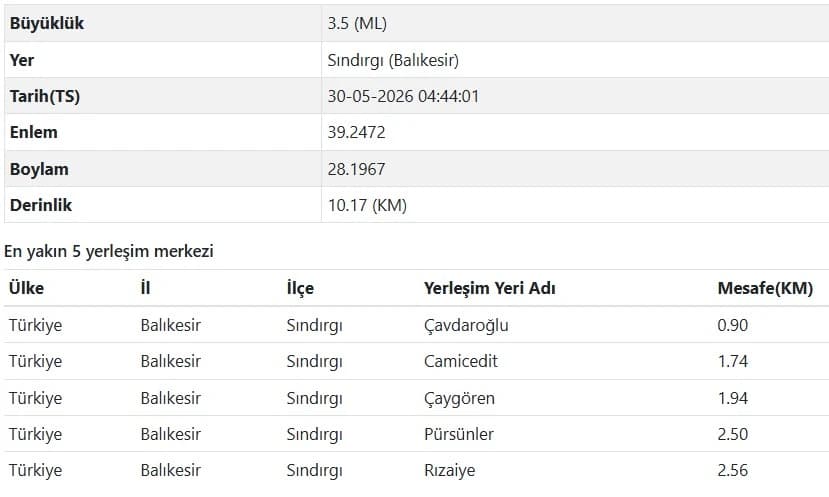Select the longitude value 28.1967
Viewport: 829px width, 497px height.
[356, 169]
